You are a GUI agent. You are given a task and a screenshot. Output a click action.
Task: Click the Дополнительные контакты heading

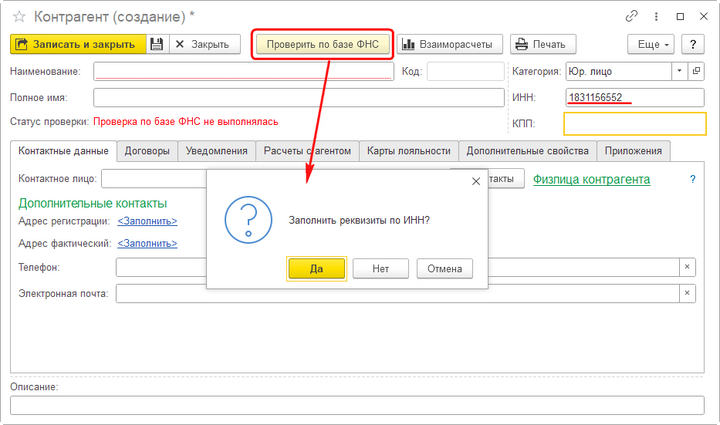[x=93, y=203]
